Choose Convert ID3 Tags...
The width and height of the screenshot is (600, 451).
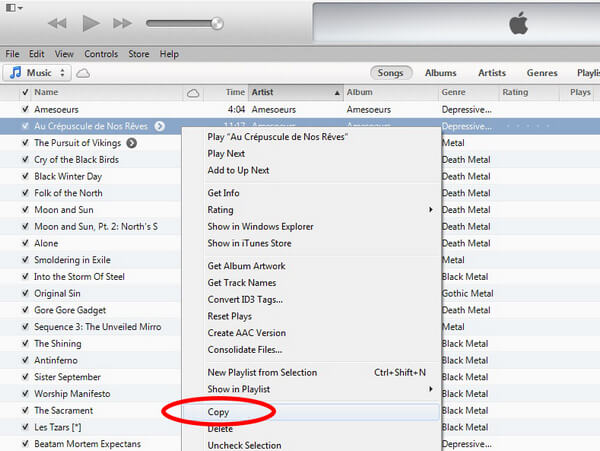(311, 300)
